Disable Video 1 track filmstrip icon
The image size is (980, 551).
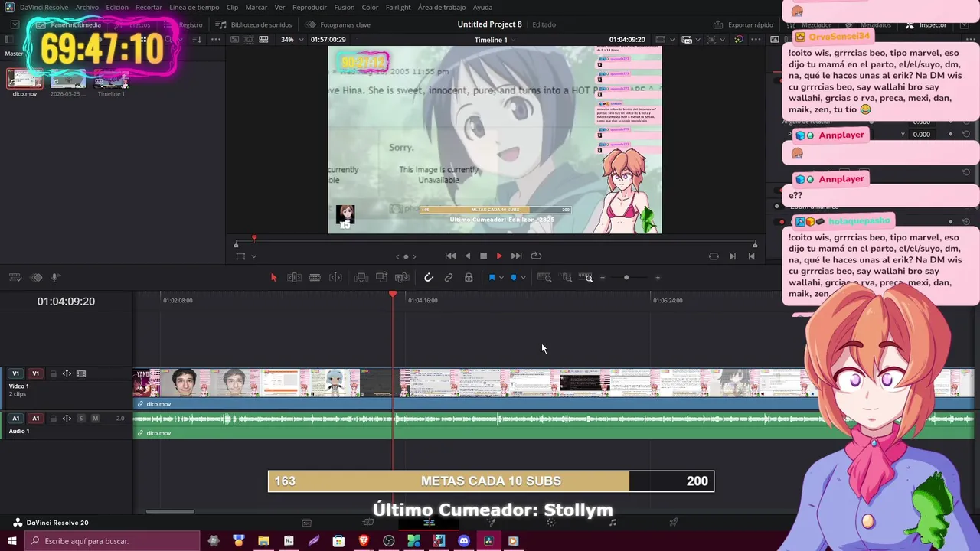click(x=81, y=373)
